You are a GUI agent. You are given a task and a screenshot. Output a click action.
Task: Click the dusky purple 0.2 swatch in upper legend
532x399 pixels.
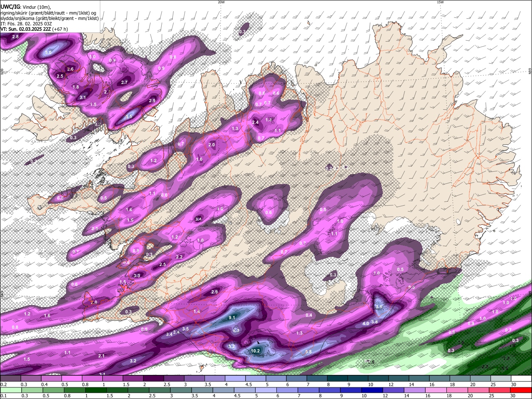point(11,378)
